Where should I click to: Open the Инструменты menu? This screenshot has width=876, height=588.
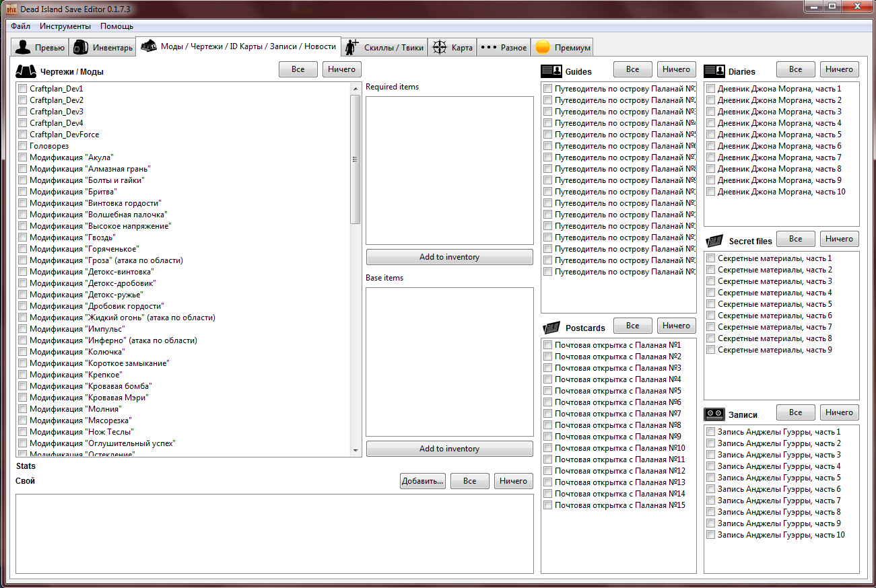point(65,26)
